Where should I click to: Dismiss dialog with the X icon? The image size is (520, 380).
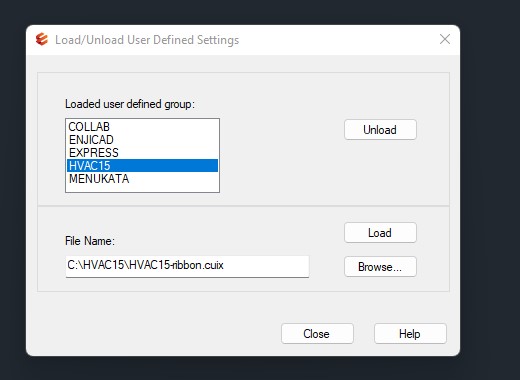coord(445,39)
